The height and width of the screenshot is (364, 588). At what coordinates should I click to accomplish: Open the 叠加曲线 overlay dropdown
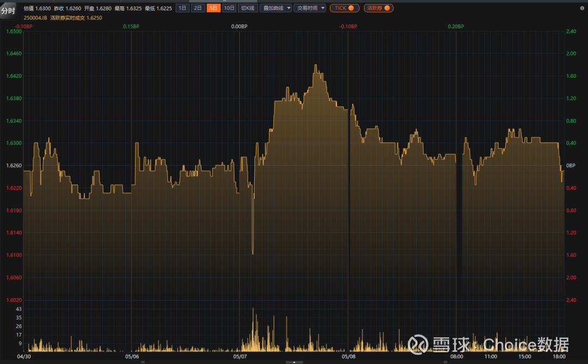coord(275,8)
